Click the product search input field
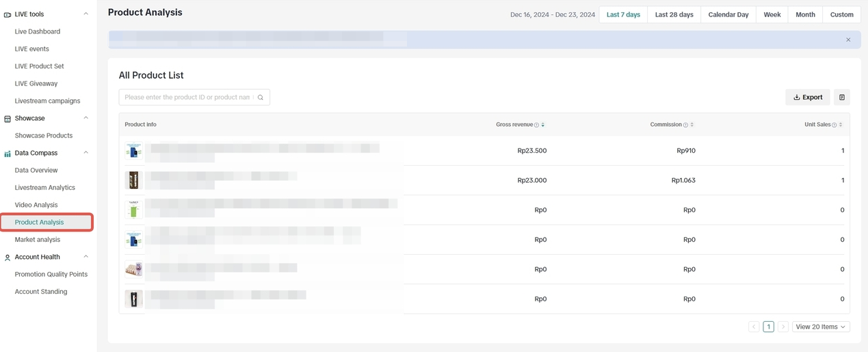The image size is (868, 352). point(187,97)
